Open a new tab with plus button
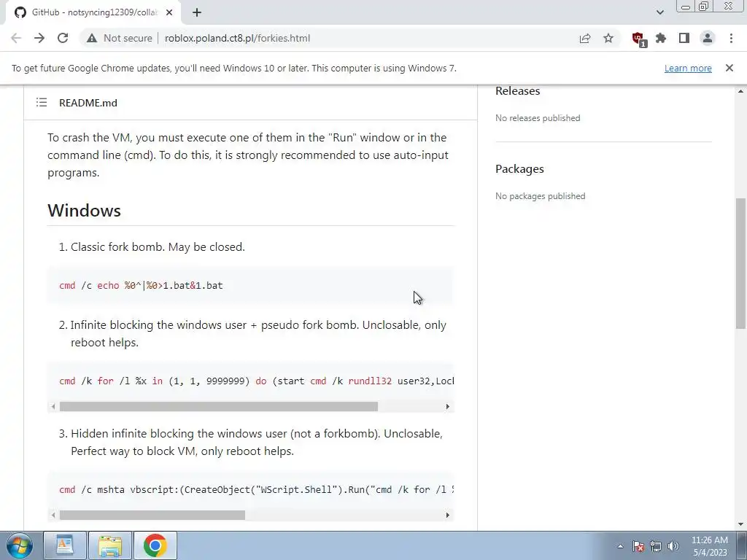 (197, 12)
